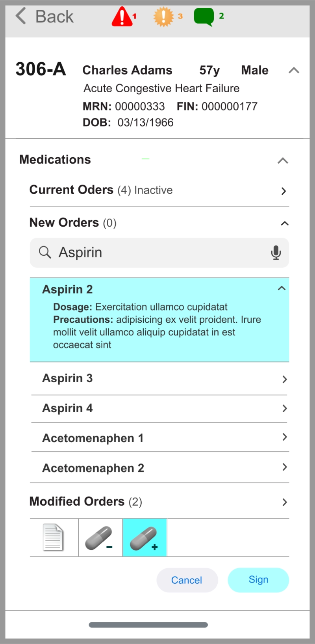Tap the microphone voice search icon
This screenshot has height=644, width=315.
[x=276, y=253]
